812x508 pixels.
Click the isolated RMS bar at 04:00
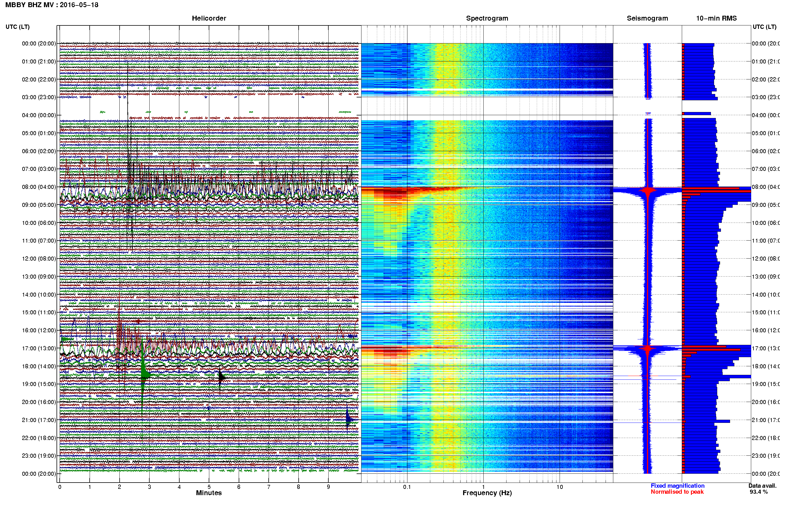coord(697,113)
